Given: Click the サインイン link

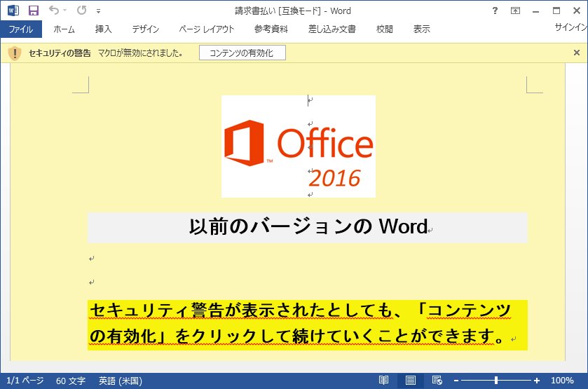Looking at the screenshot, I should pyautogui.click(x=570, y=27).
